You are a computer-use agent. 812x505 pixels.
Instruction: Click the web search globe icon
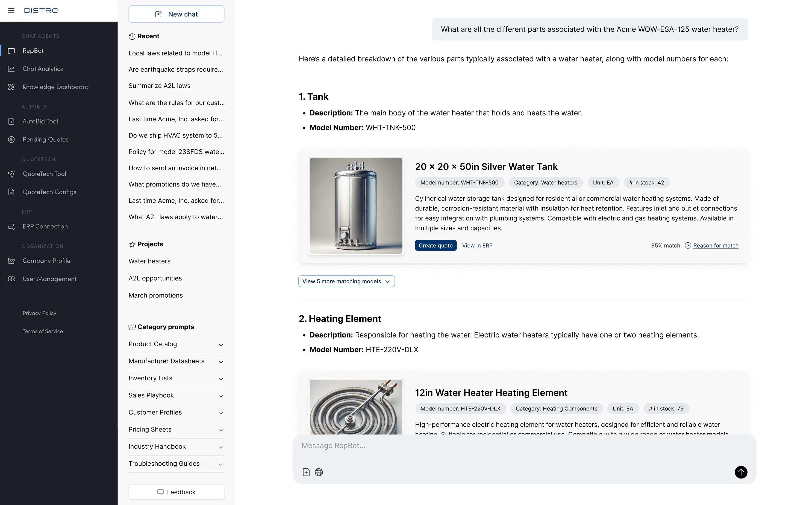319,472
